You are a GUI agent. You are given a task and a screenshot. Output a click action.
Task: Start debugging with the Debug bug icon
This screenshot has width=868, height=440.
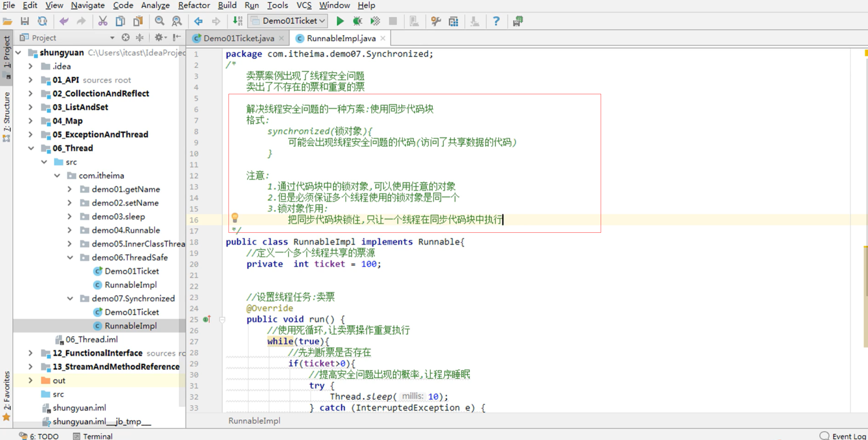357,21
